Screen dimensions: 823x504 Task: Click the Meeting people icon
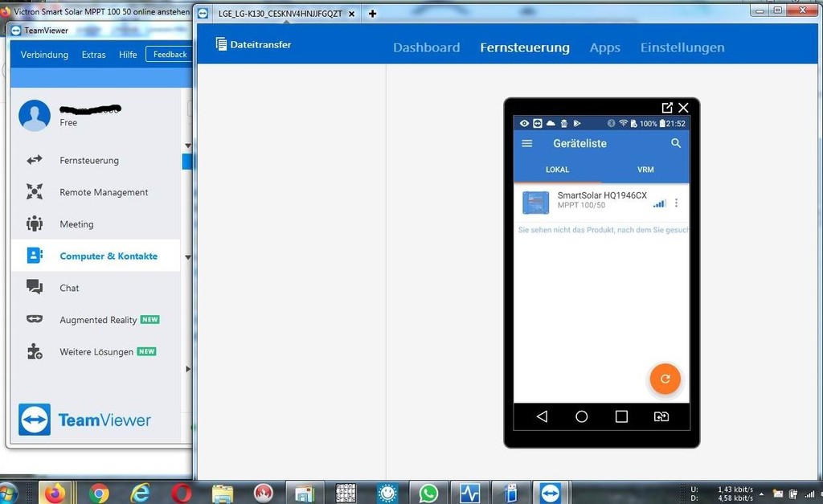(x=35, y=223)
